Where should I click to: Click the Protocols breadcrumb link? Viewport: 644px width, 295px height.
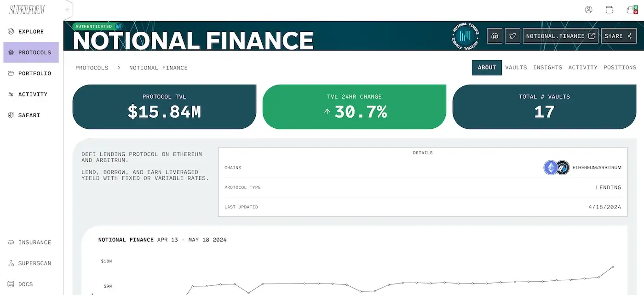click(92, 68)
